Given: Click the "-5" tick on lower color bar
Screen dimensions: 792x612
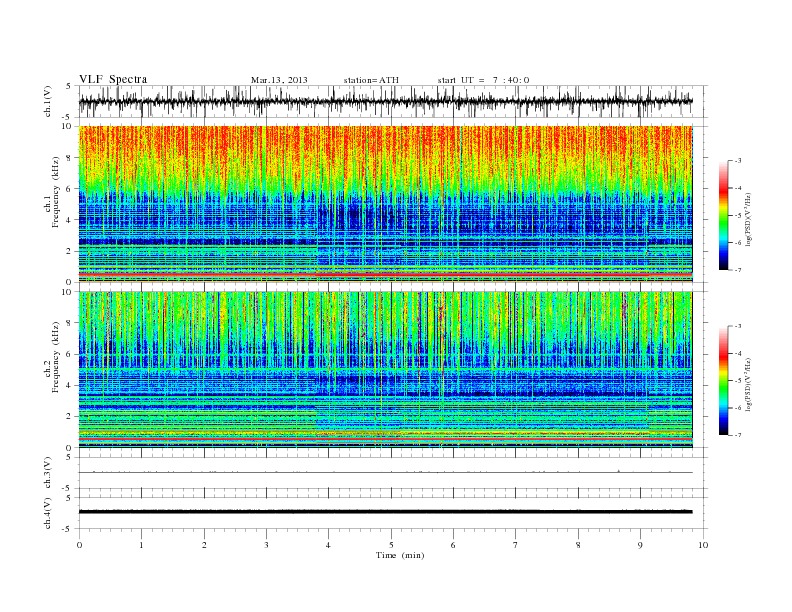Looking at the screenshot, I should point(737,380).
